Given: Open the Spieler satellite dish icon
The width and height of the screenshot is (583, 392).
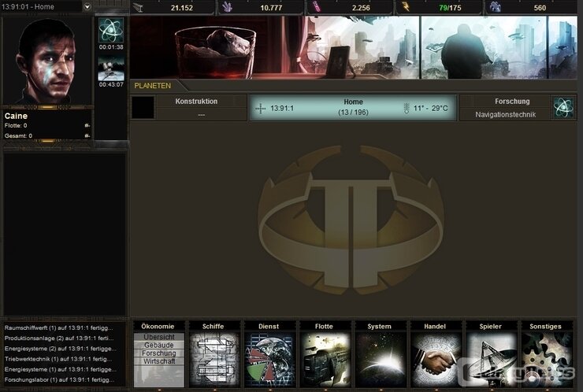Looking at the screenshot, I should click(491, 360).
